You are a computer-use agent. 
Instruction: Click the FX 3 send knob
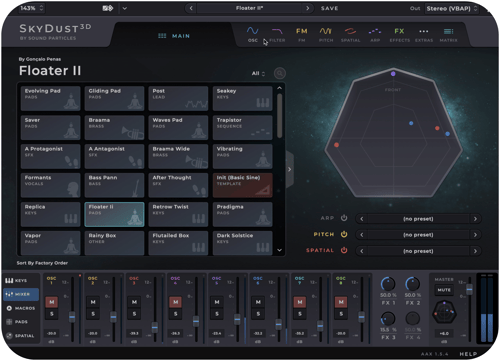tap(388, 319)
